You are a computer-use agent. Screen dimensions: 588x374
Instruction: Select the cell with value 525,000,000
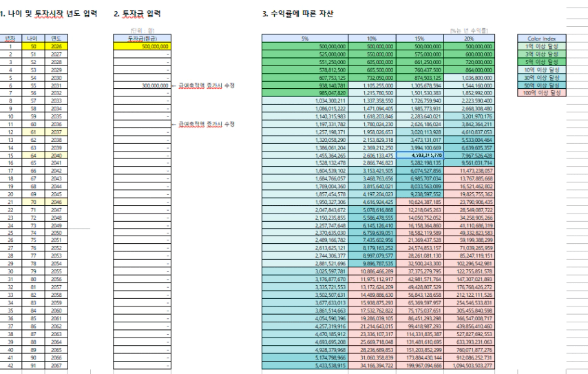pyautogui.click(x=305, y=54)
